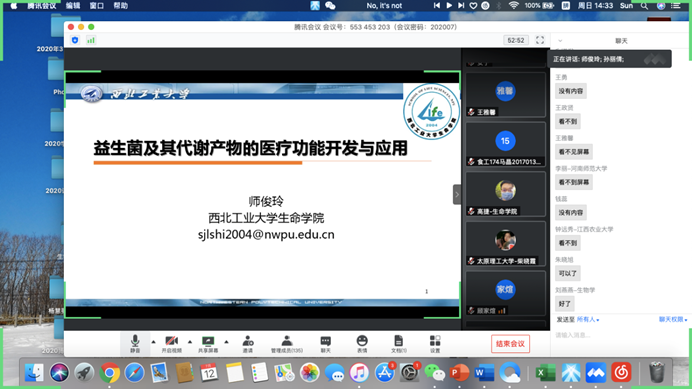The width and height of the screenshot is (692, 389).
Task: Open the 窗口 menu in menu bar
Action: pos(97,5)
